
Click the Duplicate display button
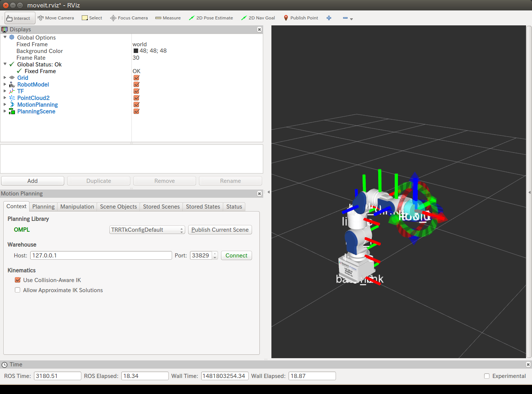tap(99, 181)
